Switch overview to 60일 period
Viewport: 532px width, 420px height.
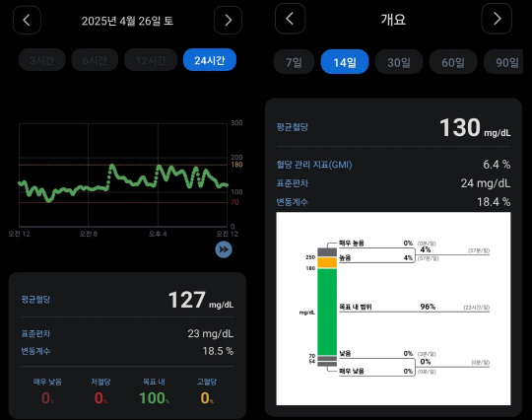(x=453, y=62)
